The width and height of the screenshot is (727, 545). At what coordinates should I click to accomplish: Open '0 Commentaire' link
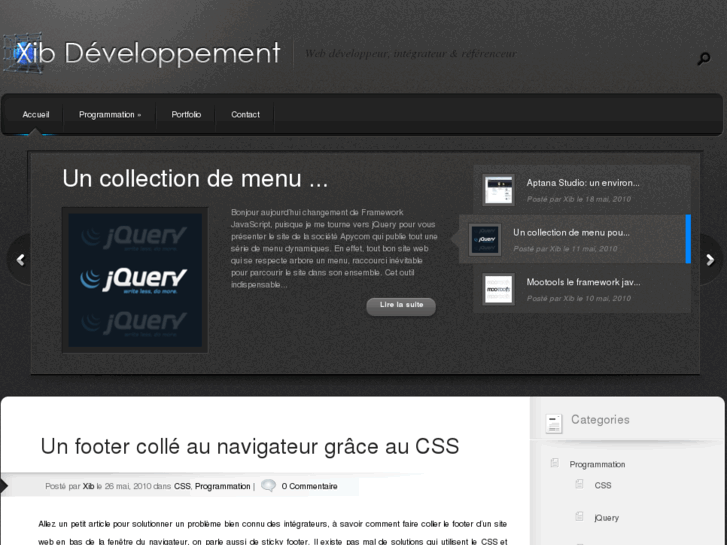coord(309,486)
